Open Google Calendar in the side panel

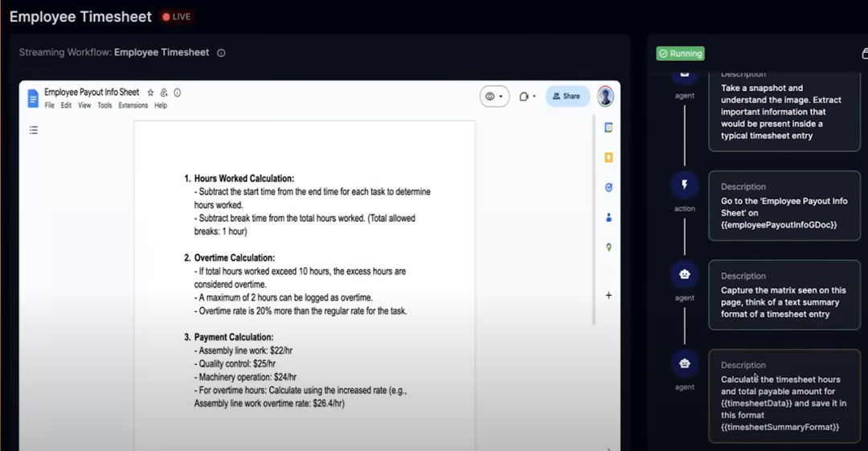click(608, 127)
